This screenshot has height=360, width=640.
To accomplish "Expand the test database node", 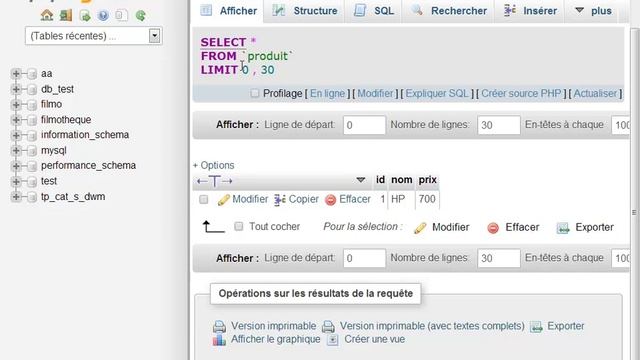I will coord(16,181).
